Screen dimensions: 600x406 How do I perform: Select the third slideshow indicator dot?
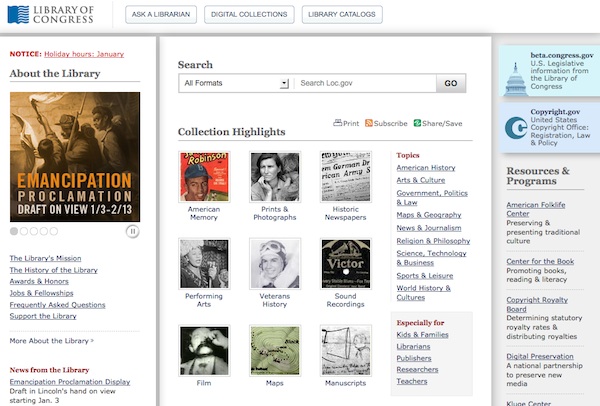point(35,231)
